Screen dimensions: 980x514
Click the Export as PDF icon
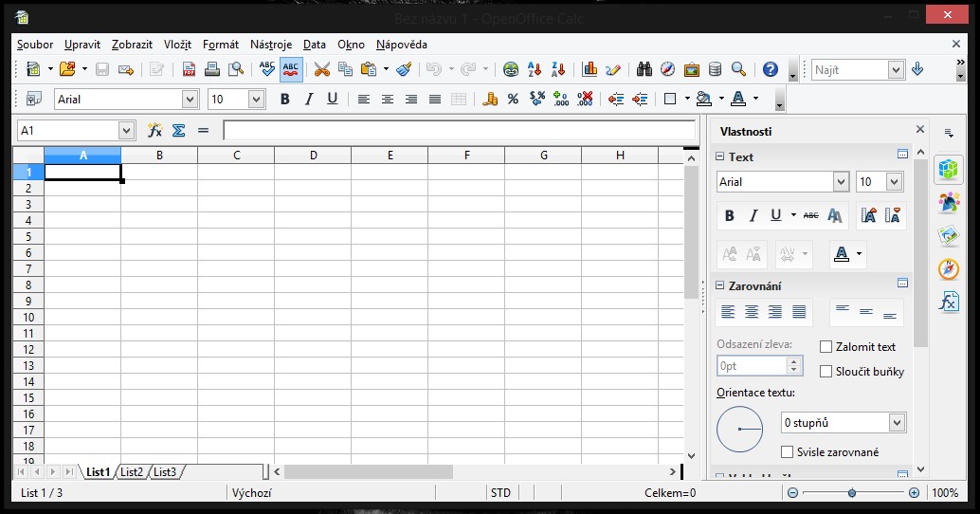point(189,69)
